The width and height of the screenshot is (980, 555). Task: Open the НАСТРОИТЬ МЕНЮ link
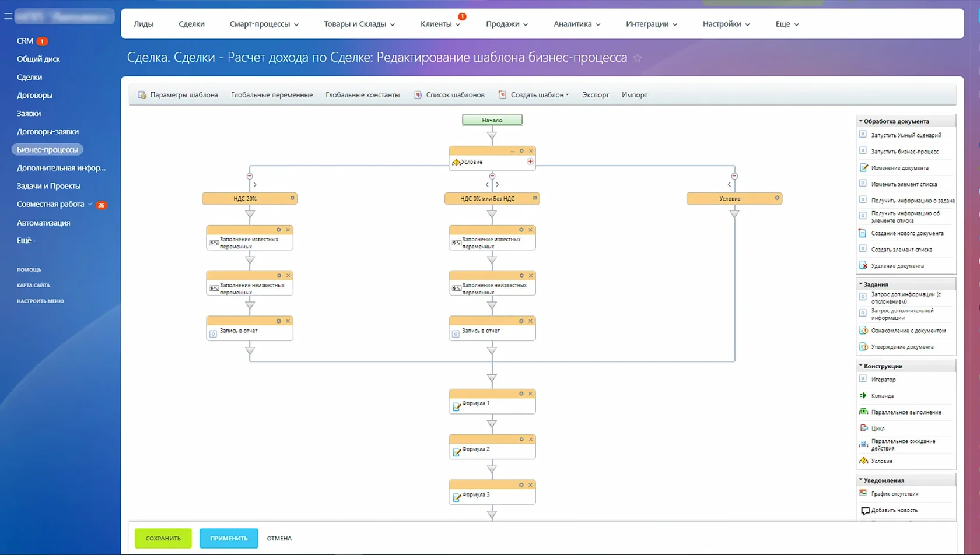(40, 301)
